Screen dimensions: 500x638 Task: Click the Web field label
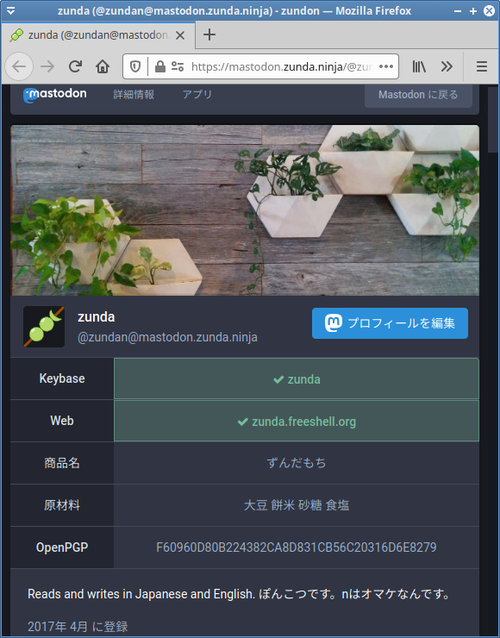click(62, 421)
